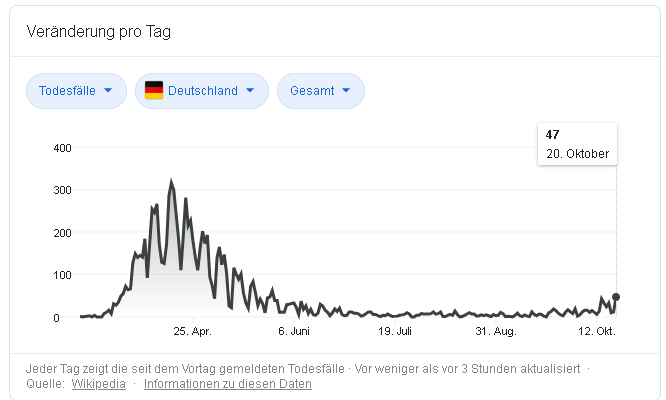Click the caret next to Deutschland
666x400 pixels.
pos(250,91)
